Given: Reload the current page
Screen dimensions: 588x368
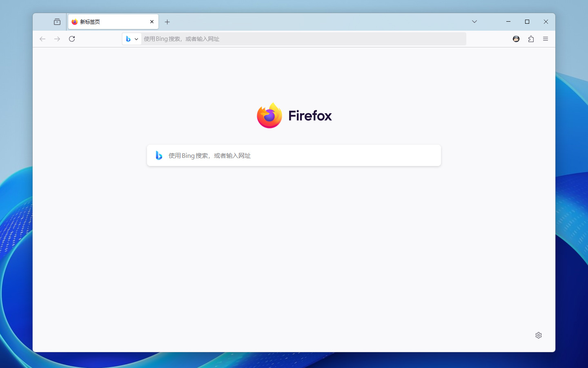Looking at the screenshot, I should pyautogui.click(x=72, y=39).
